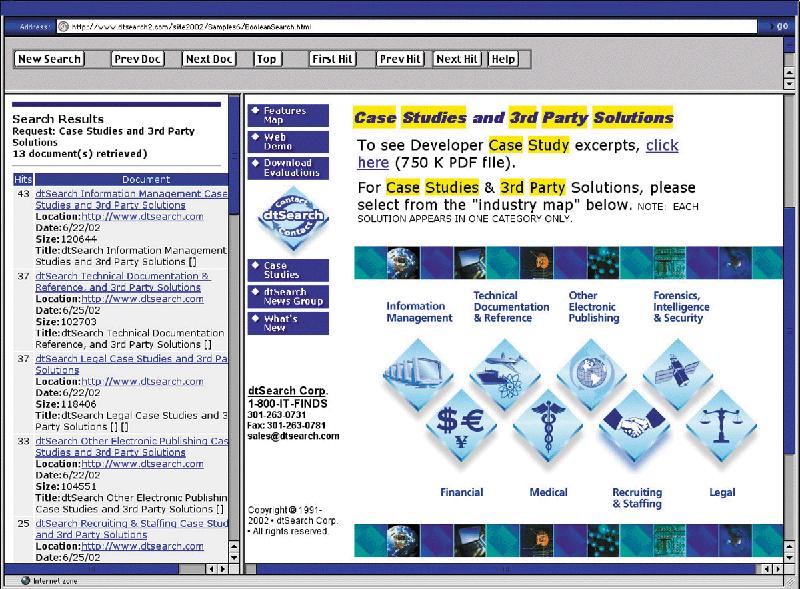Jump to next document with Next Doc
This screenshot has width=800, height=589.
click(209, 59)
